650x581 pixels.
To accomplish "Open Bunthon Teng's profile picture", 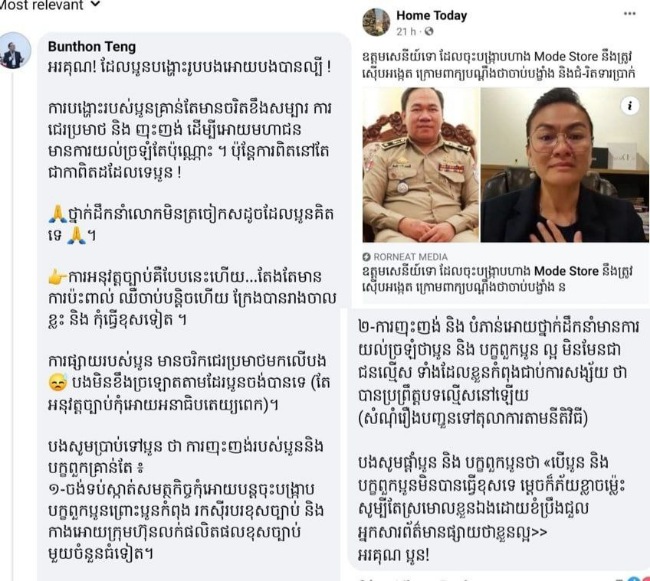I will tap(15, 50).
